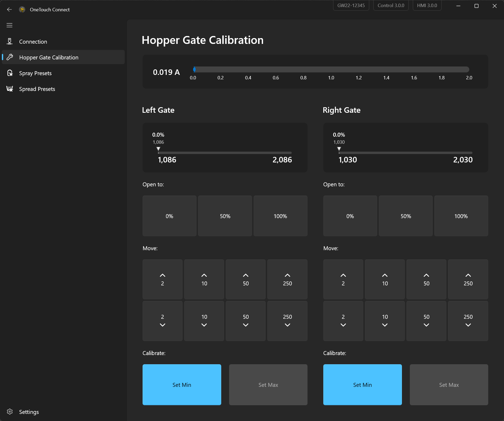Open Left Gate to 50%

pos(225,216)
